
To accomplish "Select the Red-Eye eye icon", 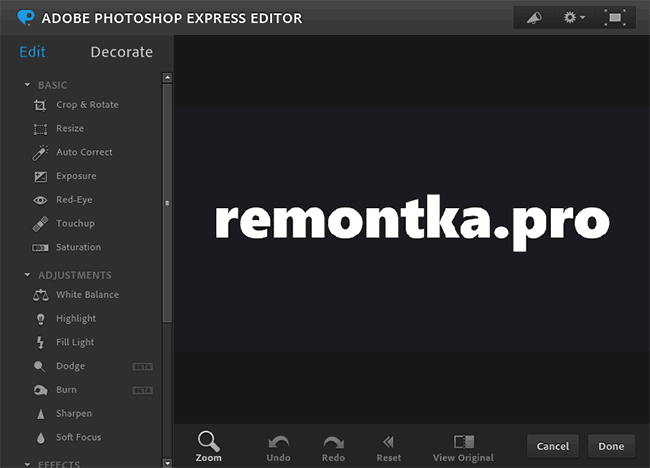I will (40, 200).
